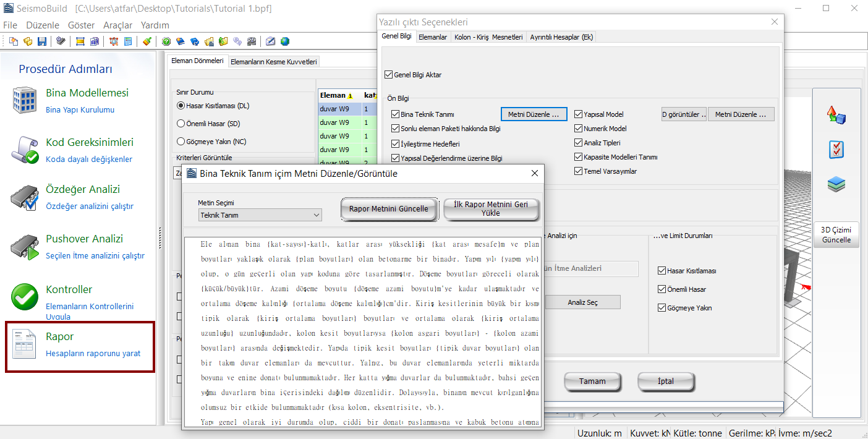Select the Göçmeye Yakın (NC) radio button
The height and width of the screenshot is (439, 868).
point(181,142)
